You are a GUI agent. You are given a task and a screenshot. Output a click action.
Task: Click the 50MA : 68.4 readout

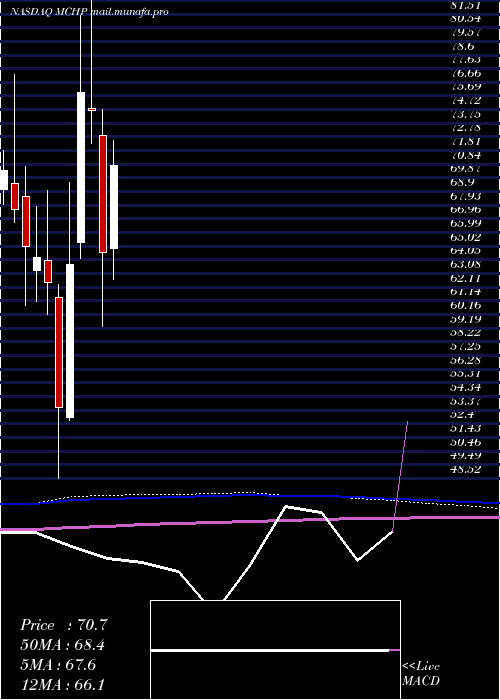click(x=65, y=645)
